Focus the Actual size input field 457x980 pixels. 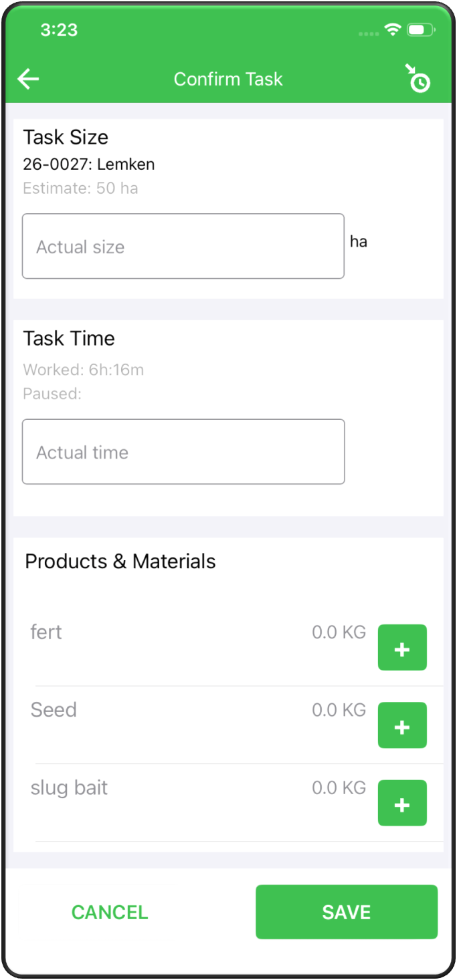[183, 246]
